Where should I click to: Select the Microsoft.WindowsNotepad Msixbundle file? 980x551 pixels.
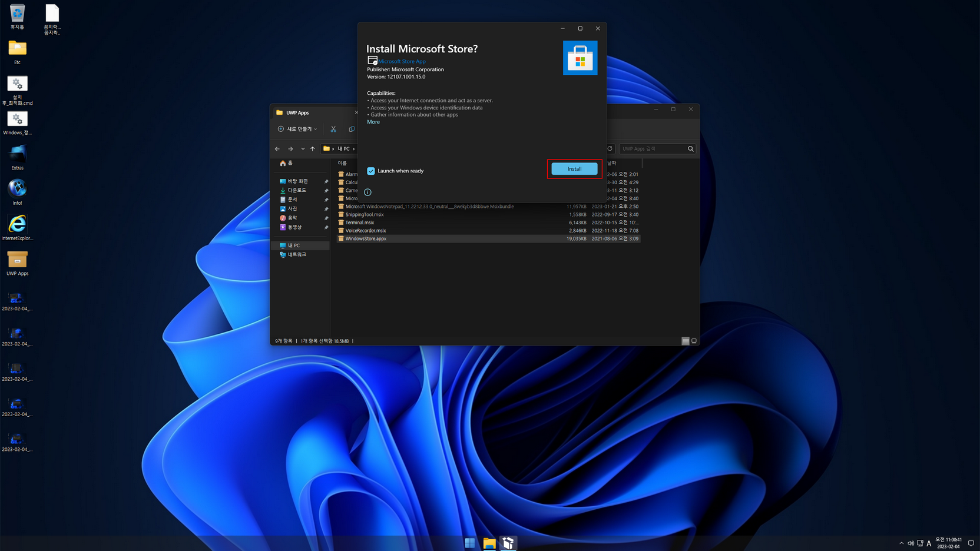tap(488, 207)
